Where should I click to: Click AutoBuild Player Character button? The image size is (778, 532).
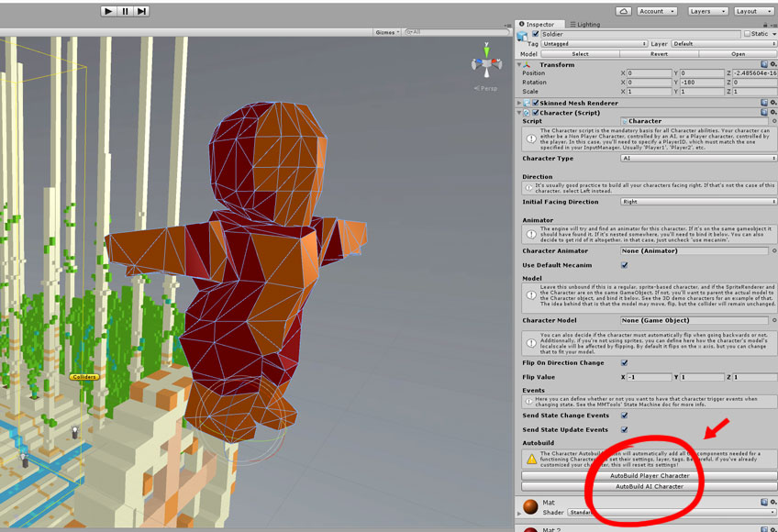649,476
